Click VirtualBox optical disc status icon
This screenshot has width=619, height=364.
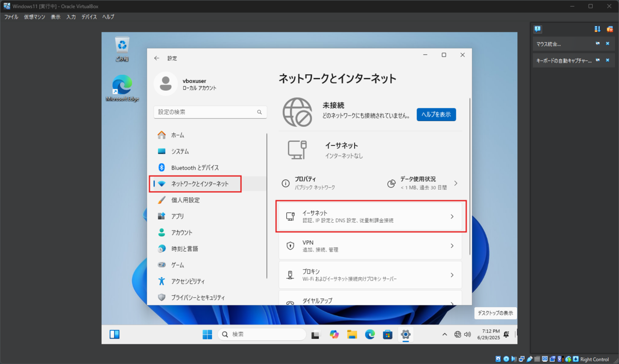click(x=506, y=359)
